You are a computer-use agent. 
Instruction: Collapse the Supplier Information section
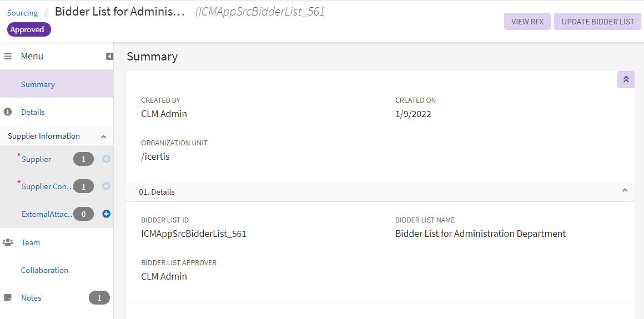[x=103, y=136]
